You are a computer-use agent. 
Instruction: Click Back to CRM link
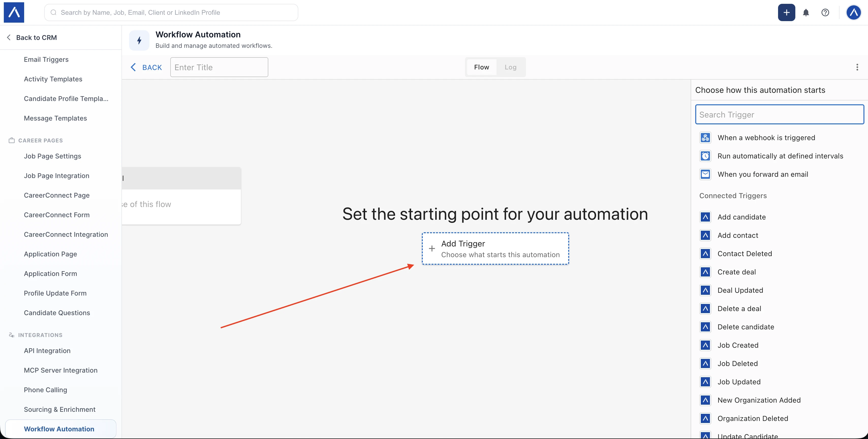(32, 37)
